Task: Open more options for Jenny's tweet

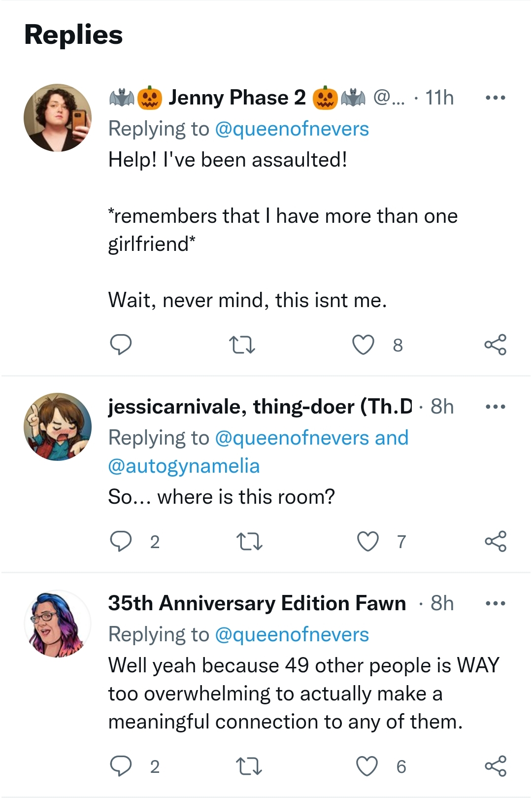Action: pyautogui.click(x=495, y=98)
